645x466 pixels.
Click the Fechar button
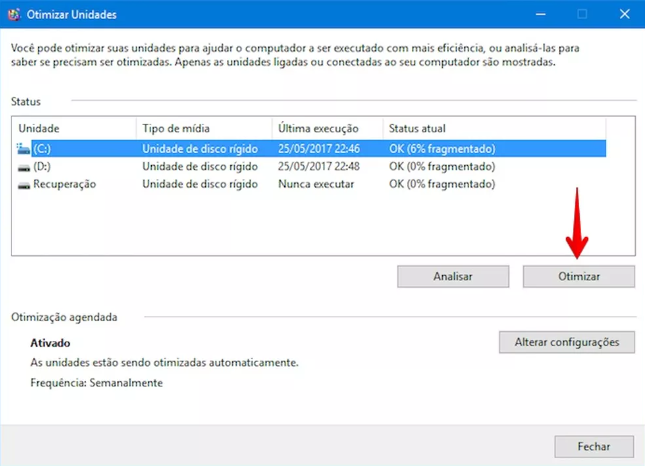(594, 447)
